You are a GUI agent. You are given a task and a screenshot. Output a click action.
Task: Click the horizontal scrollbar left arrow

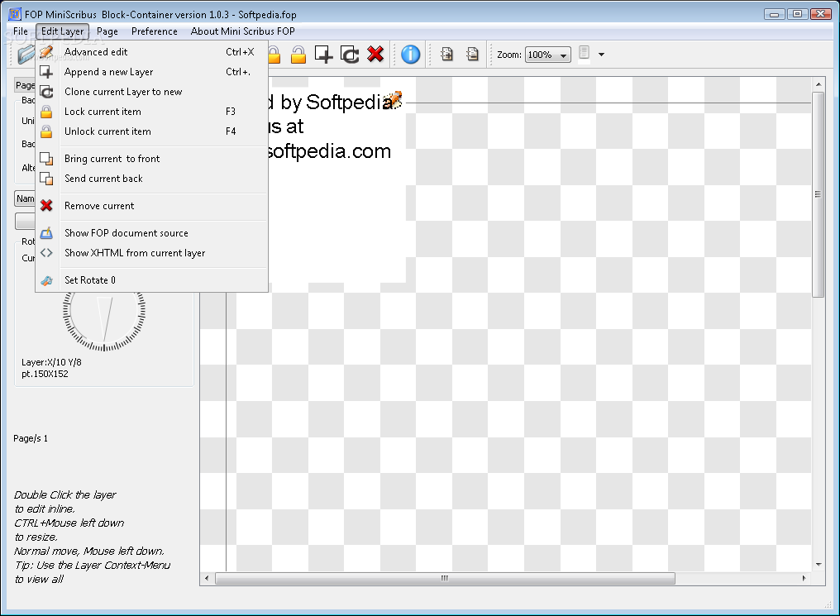click(x=207, y=578)
